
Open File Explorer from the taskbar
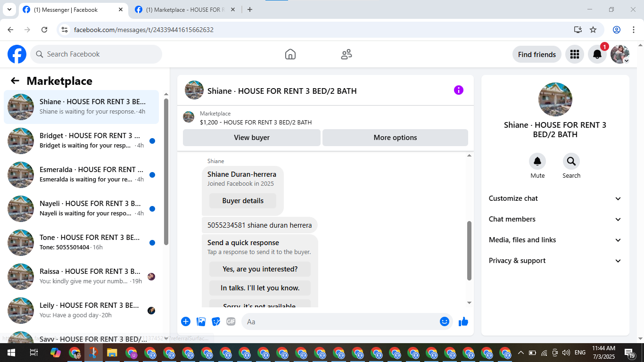(x=112, y=353)
